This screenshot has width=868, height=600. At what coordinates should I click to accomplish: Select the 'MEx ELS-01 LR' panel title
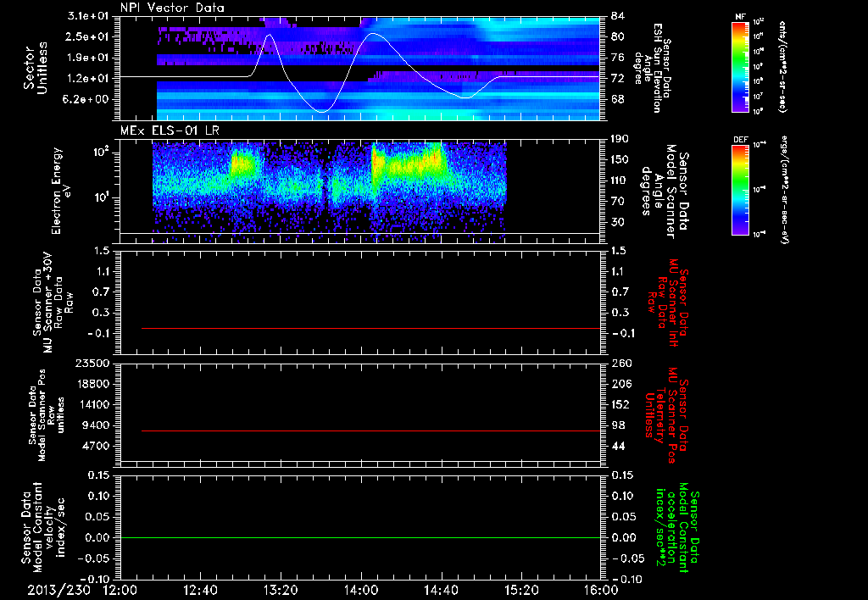tap(170, 131)
